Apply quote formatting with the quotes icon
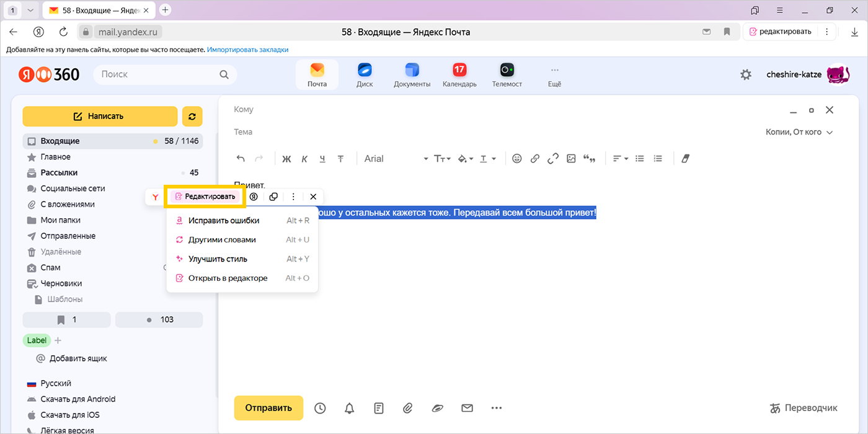Screen dimensions: 868x434 click(x=589, y=159)
